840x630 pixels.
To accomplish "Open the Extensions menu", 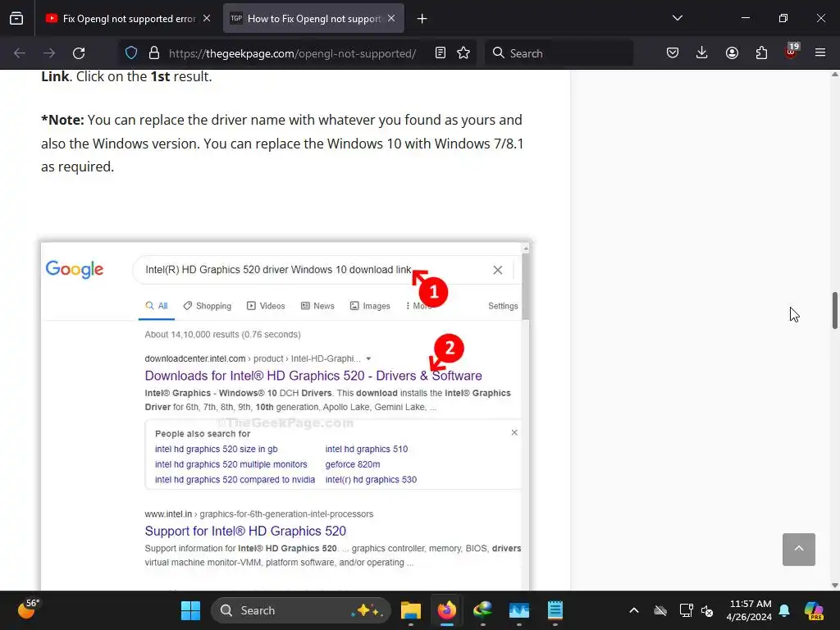I will [761, 53].
